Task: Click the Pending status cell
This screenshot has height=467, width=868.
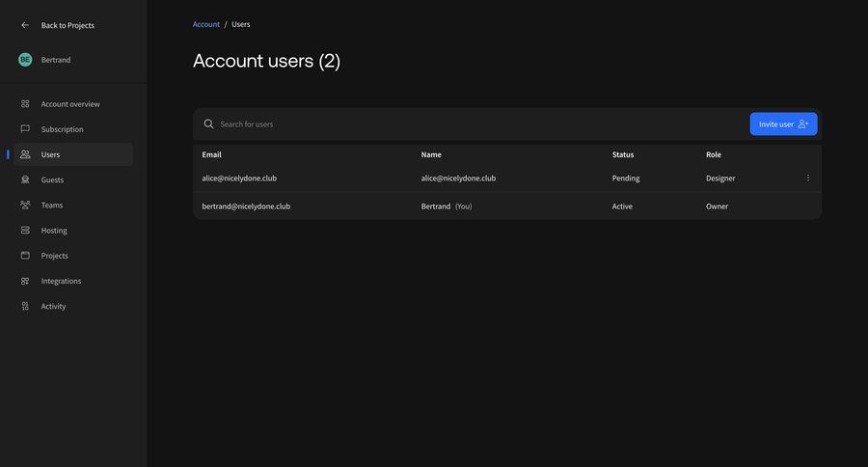Action: click(626, 179)
